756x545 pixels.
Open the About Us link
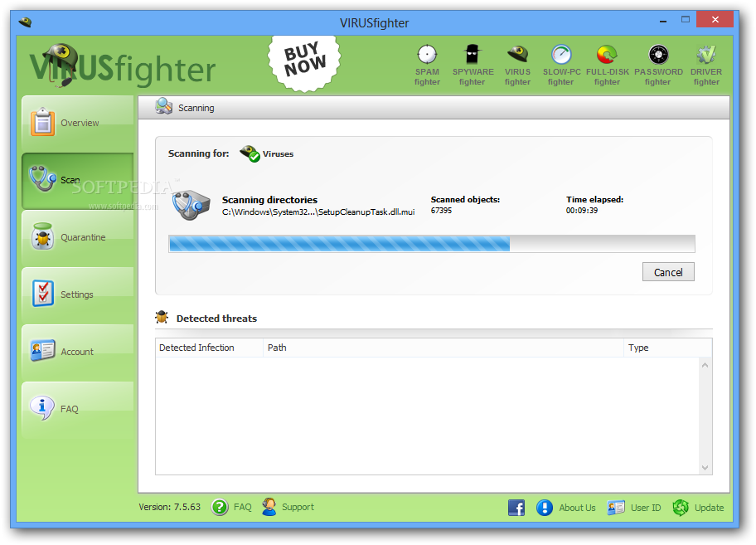coord(577,508)
